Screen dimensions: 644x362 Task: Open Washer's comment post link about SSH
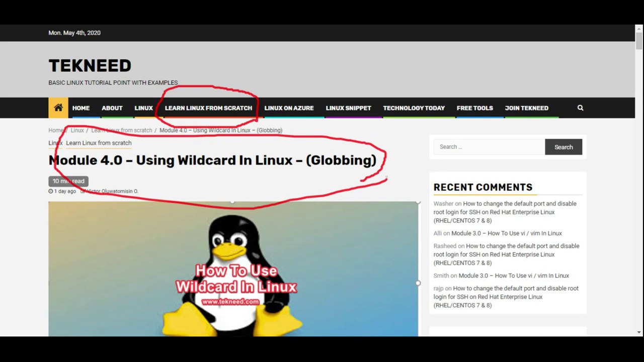click(505, 212)
